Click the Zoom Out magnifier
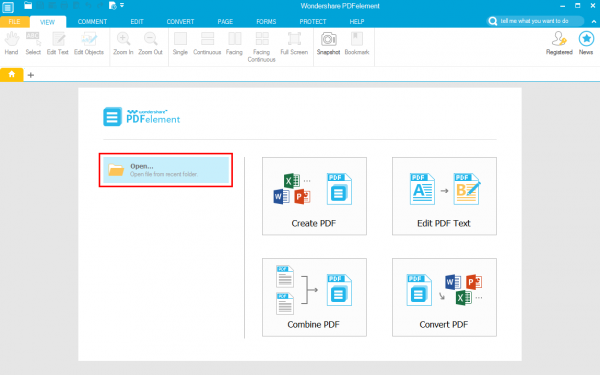This screenshot has width=600, height=375. point(150,43)
